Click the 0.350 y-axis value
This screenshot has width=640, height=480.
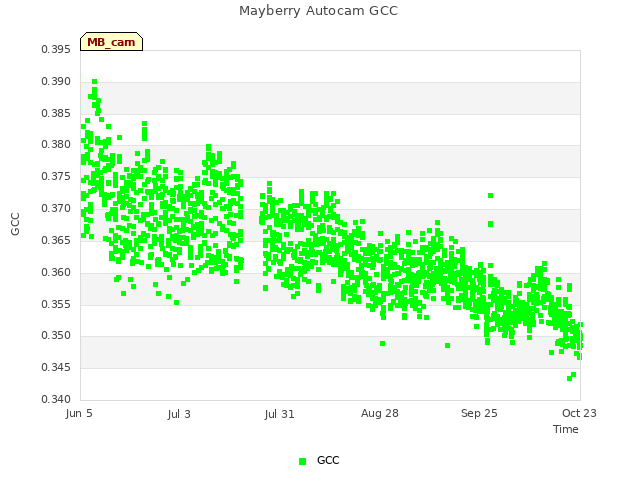pos(56,336)
